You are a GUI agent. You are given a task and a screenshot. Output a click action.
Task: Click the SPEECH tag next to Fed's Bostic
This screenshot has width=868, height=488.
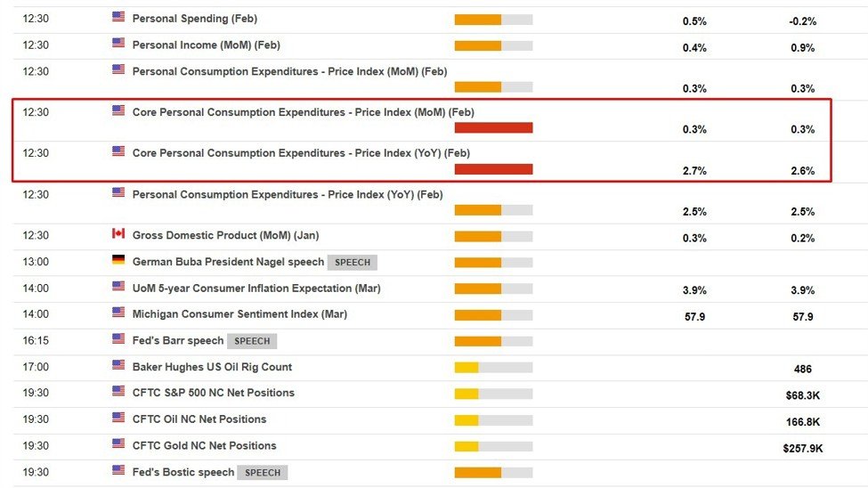point(263,473)
